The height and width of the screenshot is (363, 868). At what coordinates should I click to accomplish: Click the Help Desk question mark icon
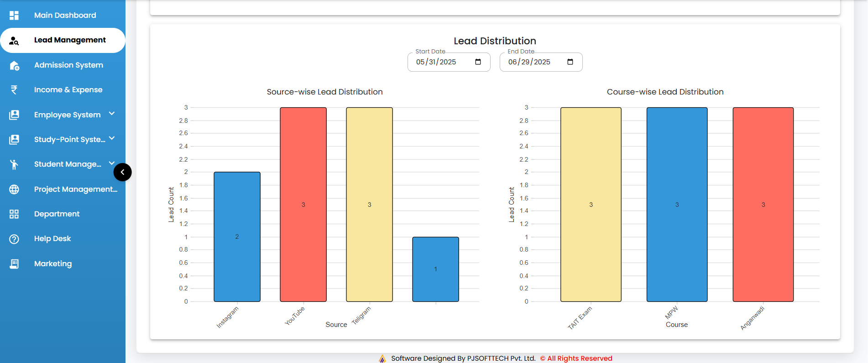coord(14,239)
